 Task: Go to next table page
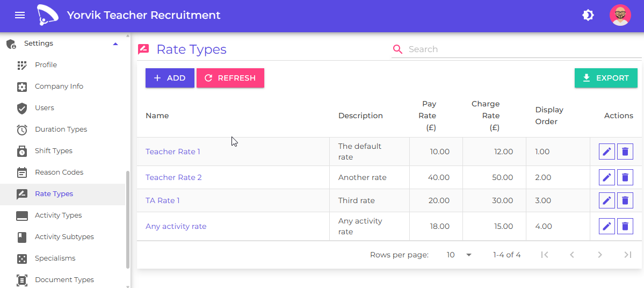(x=600, y=255)
